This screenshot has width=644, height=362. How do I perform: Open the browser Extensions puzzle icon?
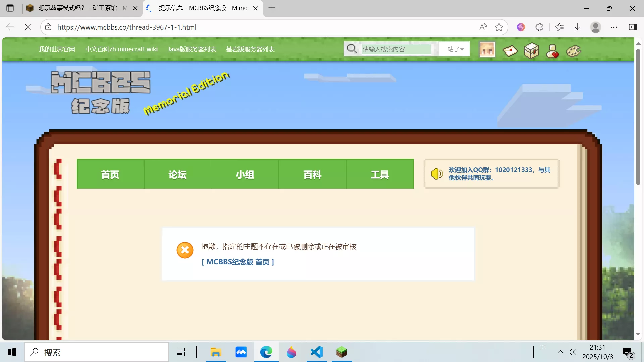click(x=539, y=27)
